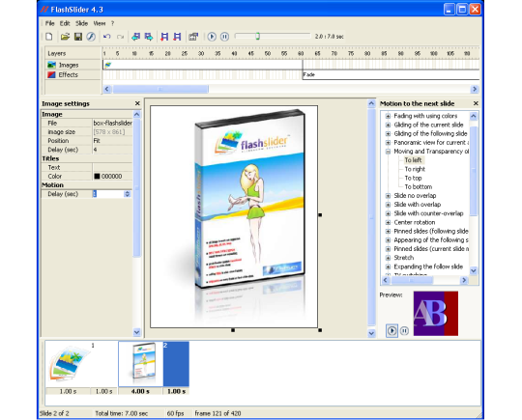
Task: Select the To top motion
Action: pyautogui.click(x=413, y=178)
